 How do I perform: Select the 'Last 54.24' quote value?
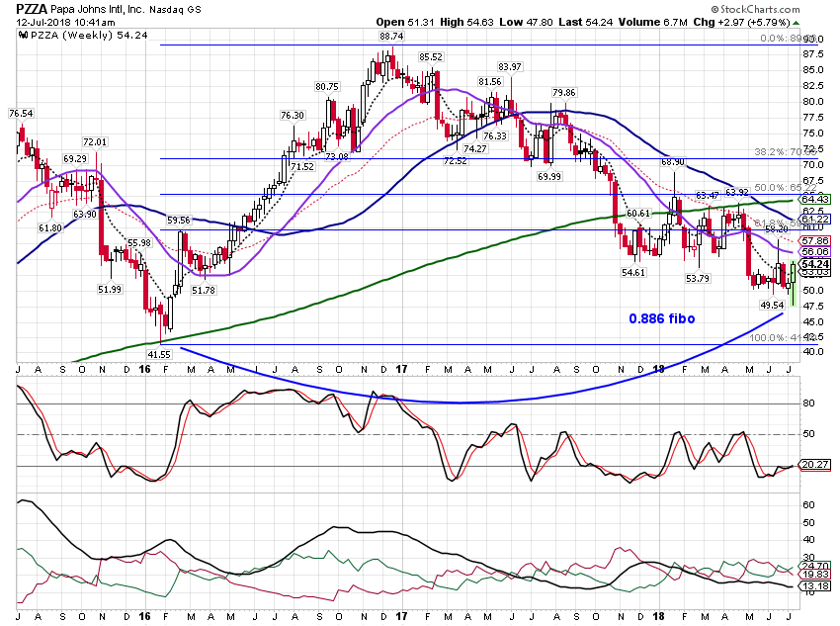pyautogui.click(x=586, y=22)
